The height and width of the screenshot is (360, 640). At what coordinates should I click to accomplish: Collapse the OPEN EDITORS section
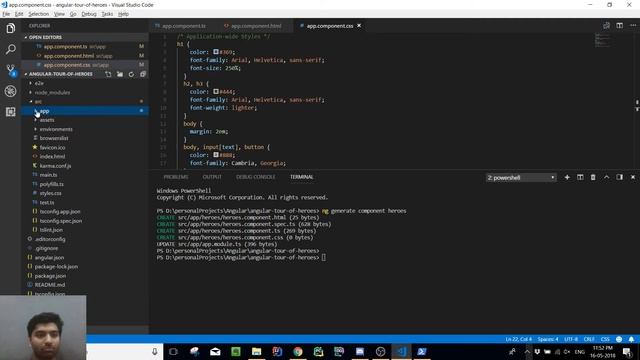[x=45, y=37]
